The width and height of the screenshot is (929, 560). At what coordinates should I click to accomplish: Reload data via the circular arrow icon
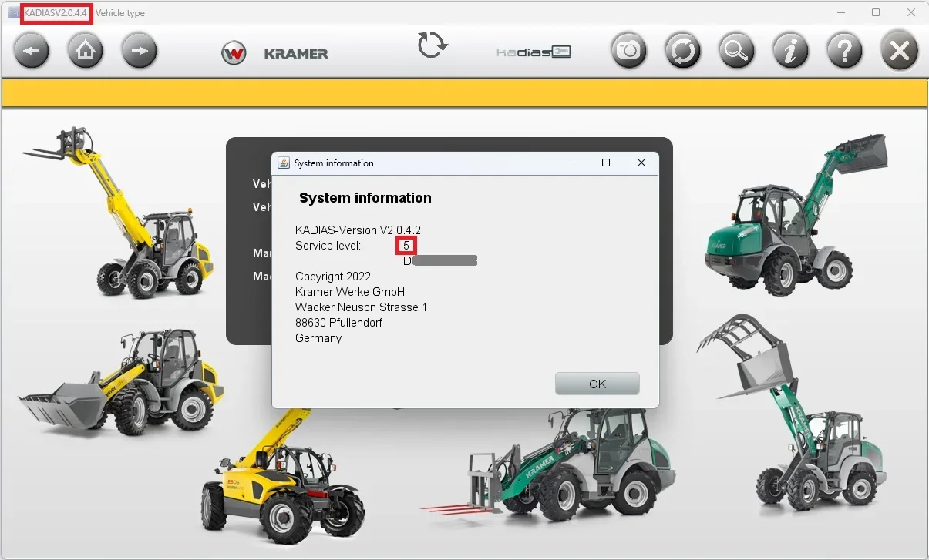pos(682,49)
